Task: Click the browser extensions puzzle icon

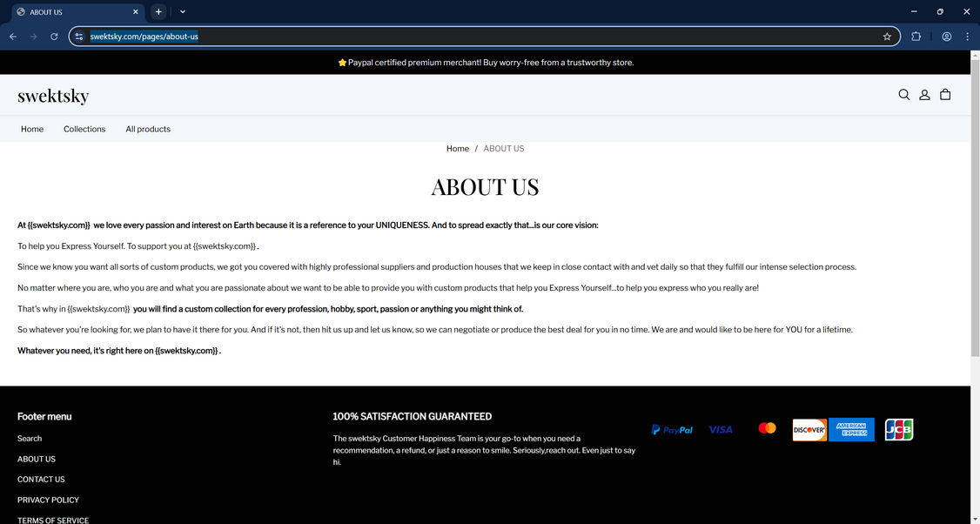Action: point(916,36)
